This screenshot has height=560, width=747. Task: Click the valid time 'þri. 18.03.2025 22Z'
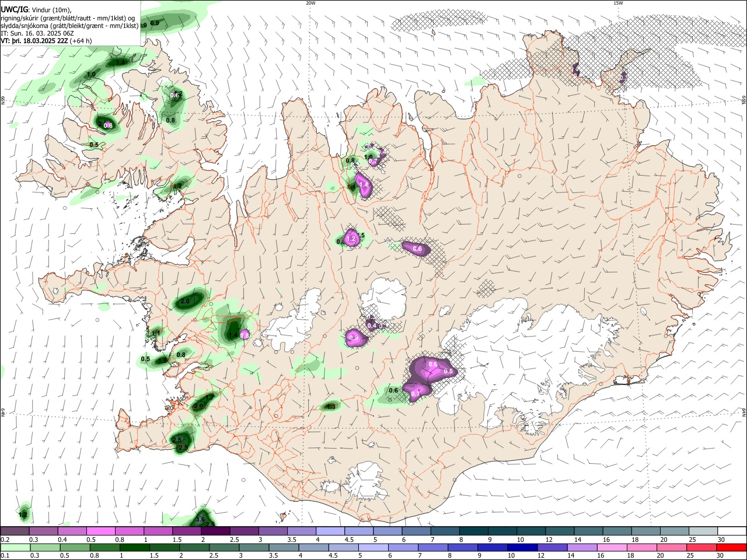coord(39,41)
